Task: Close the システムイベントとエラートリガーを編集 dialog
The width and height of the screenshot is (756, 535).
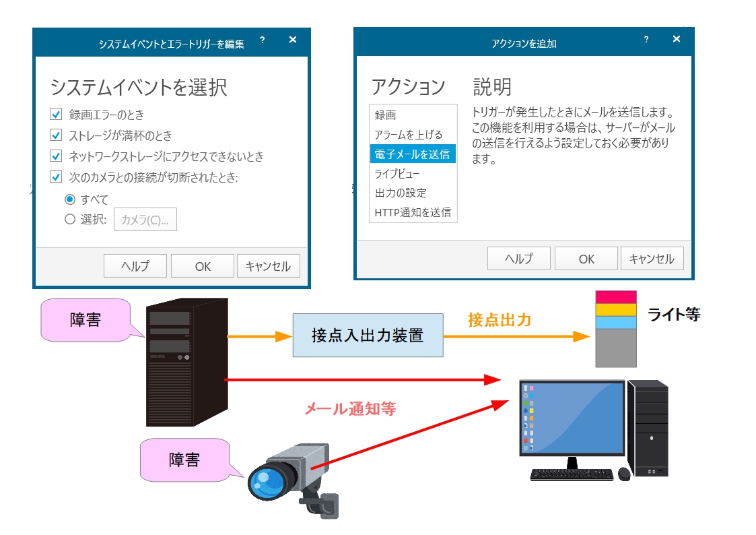Action: point(293,40)
